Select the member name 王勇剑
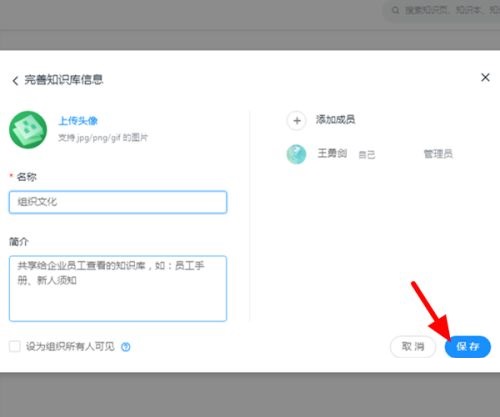This screenshot has width=500, height=417. pos(332,153)
